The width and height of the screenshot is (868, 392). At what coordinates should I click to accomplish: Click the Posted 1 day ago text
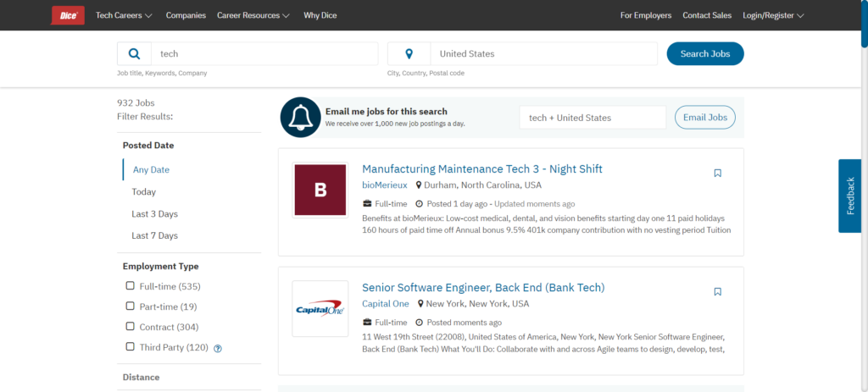[x=457, y=204]
